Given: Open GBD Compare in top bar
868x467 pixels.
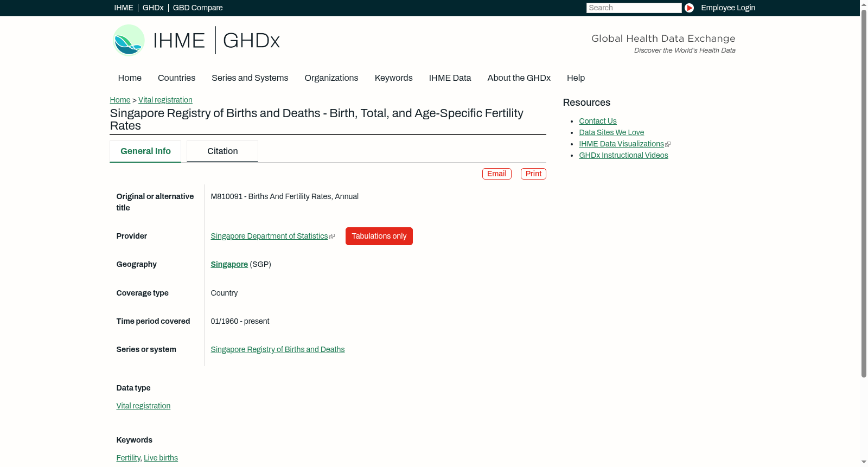Looking at the screenshot, I should pyautogui.click(x=198, y=8).
